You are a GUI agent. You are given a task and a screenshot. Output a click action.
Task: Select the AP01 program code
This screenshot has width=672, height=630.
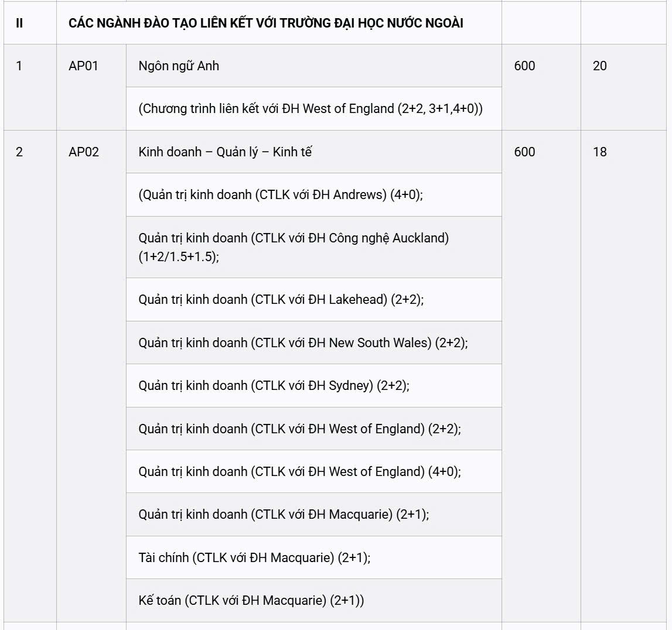pyautogui.click(x=83, y=66)
